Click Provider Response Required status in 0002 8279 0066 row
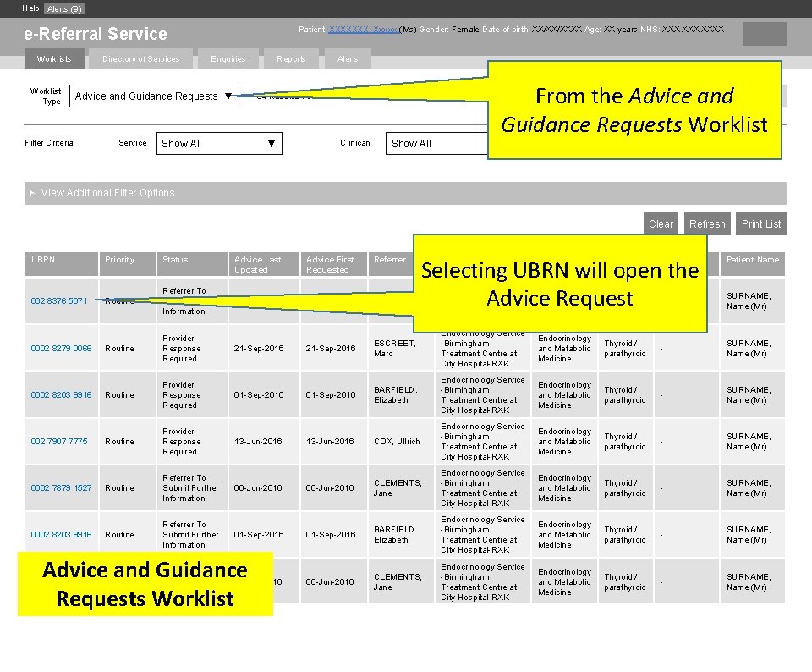Image resolution: width=812 pixels, height=672 pixels. [x=182, y=348]
